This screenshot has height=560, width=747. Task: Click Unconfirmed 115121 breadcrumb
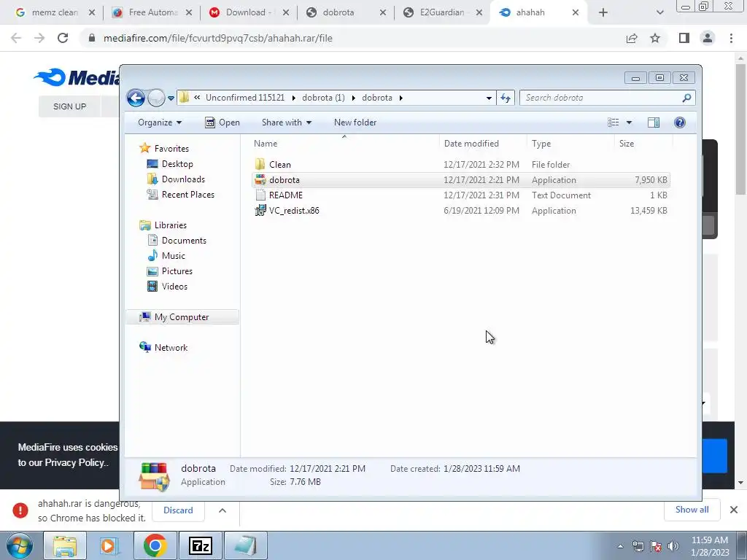click(245, 98)
